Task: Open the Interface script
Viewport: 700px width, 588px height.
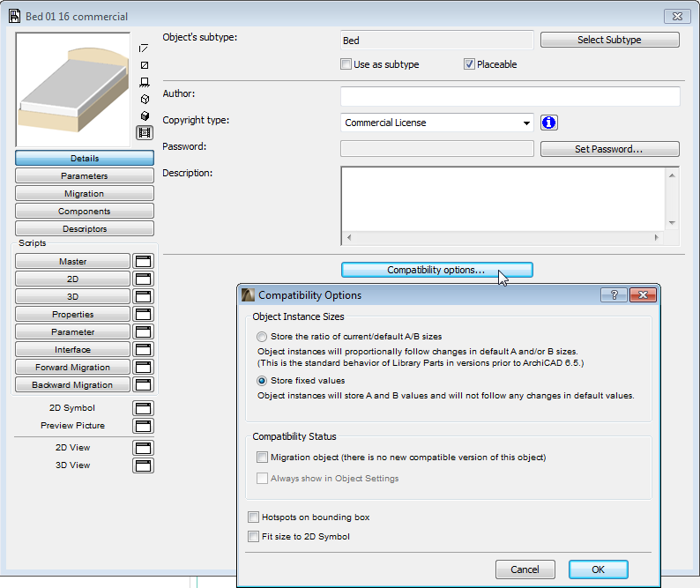Action: pos(73,350)
